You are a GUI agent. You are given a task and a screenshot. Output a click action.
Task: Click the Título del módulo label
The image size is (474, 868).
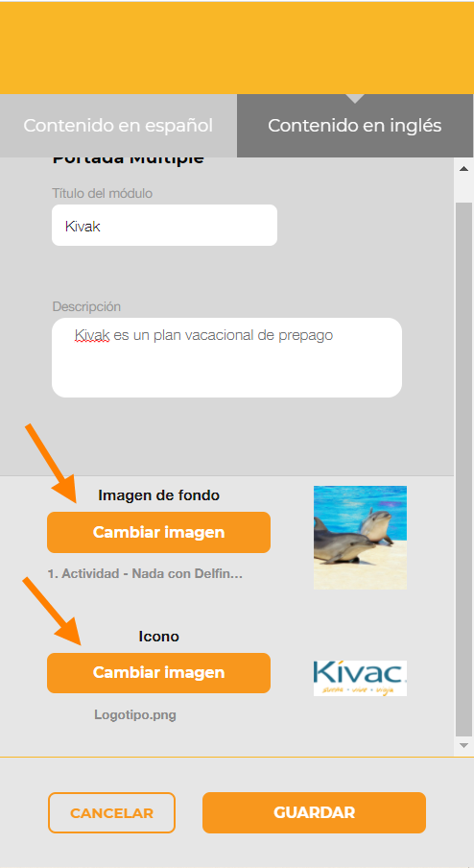103,193
